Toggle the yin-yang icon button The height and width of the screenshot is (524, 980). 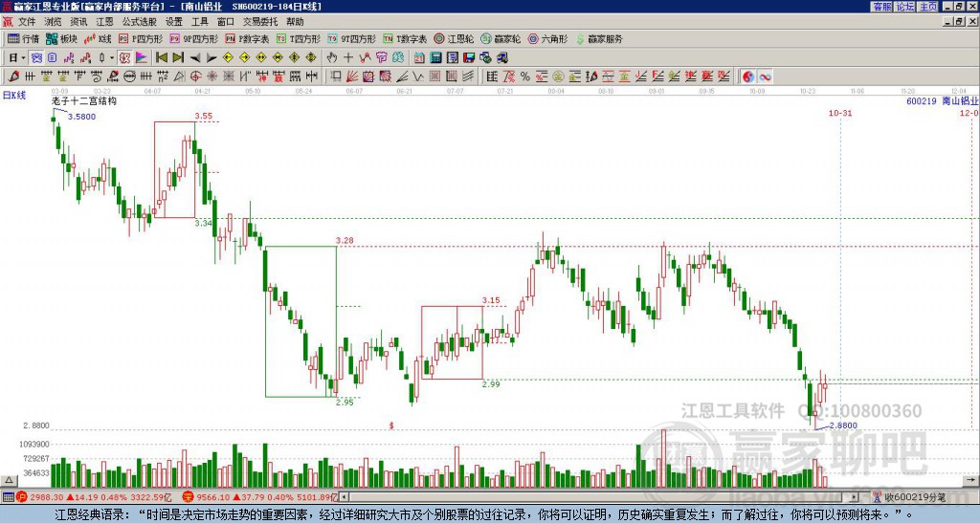748,76
